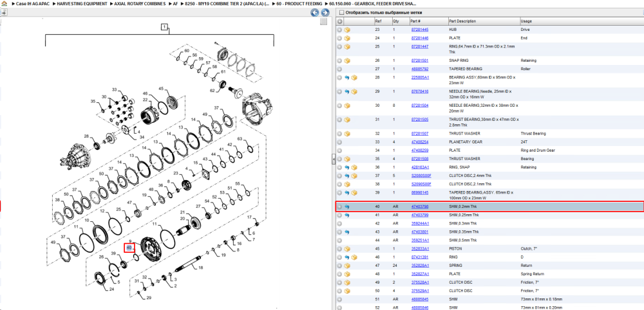Image resolution: width=644 pixels, height=310 pixels.
Task: Select 'SHIM,0.5mm Thk' description text
Action: click(x=464, y=241)
